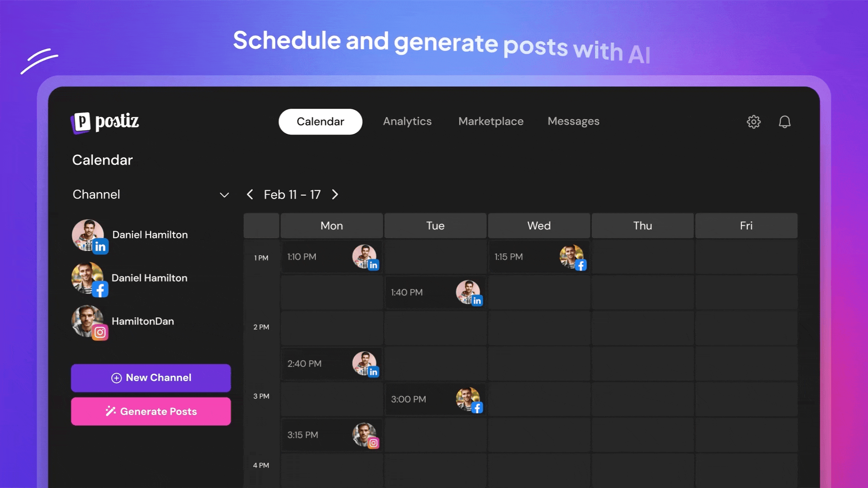Click the forward arrow to advance week
This screenshot has height=488, width=868.
coord(335,194)
